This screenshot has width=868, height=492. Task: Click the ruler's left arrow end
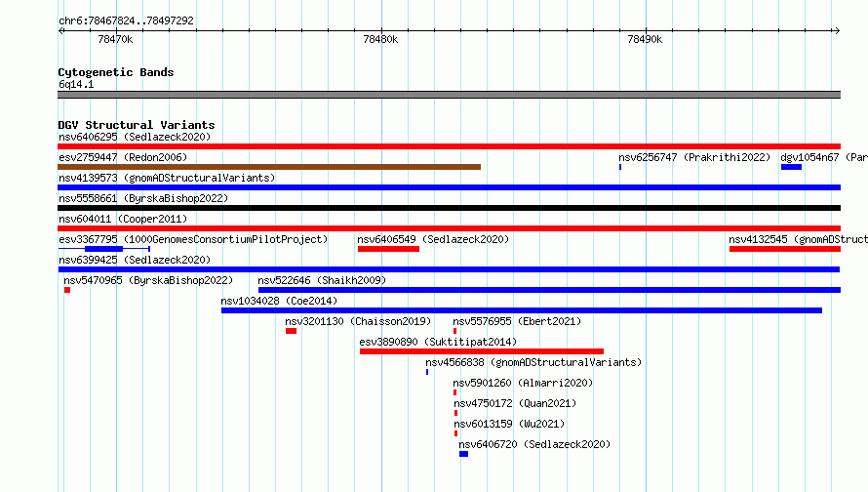[x=60, y=30]
